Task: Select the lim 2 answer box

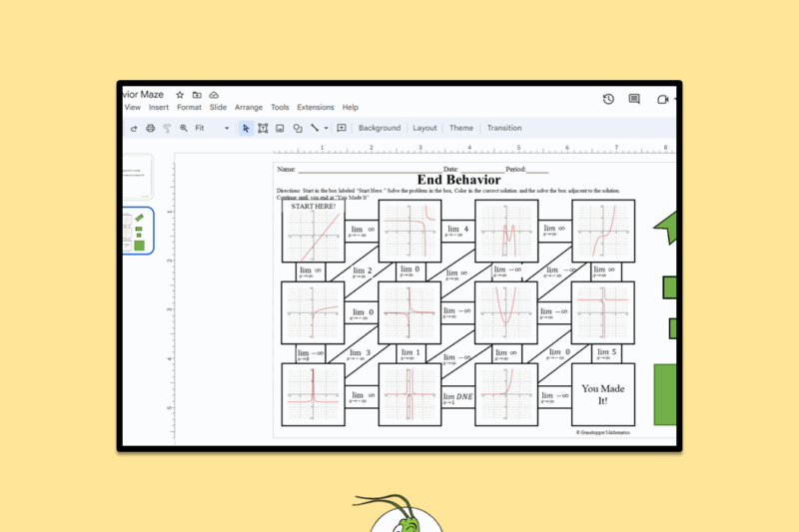Action: [x=362, y=271]
